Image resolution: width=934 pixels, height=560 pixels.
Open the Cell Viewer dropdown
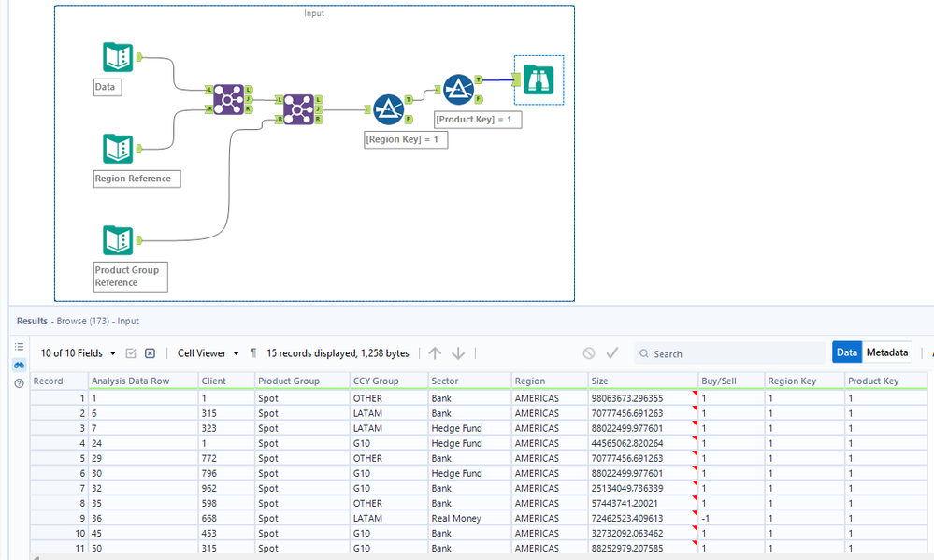208,353
